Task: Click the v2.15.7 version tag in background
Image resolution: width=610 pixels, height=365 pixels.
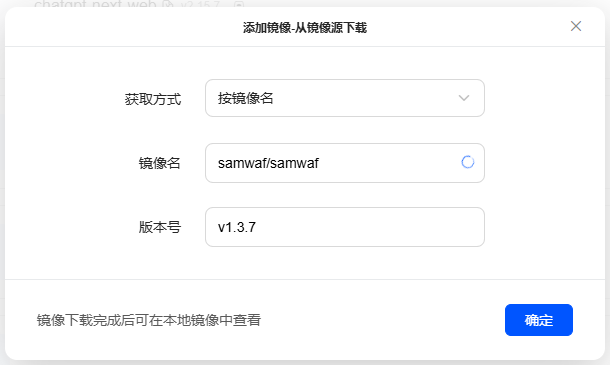Action: pos(200,4)
